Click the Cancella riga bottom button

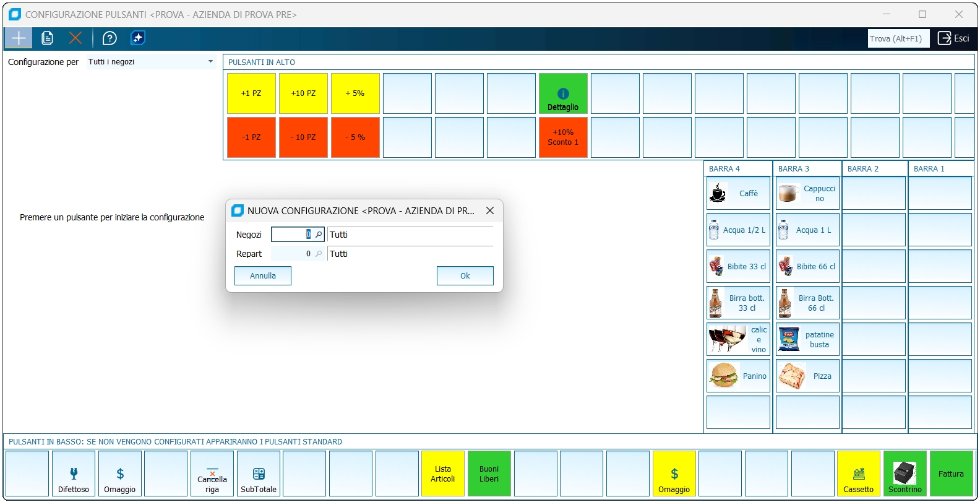pos(212,474)
